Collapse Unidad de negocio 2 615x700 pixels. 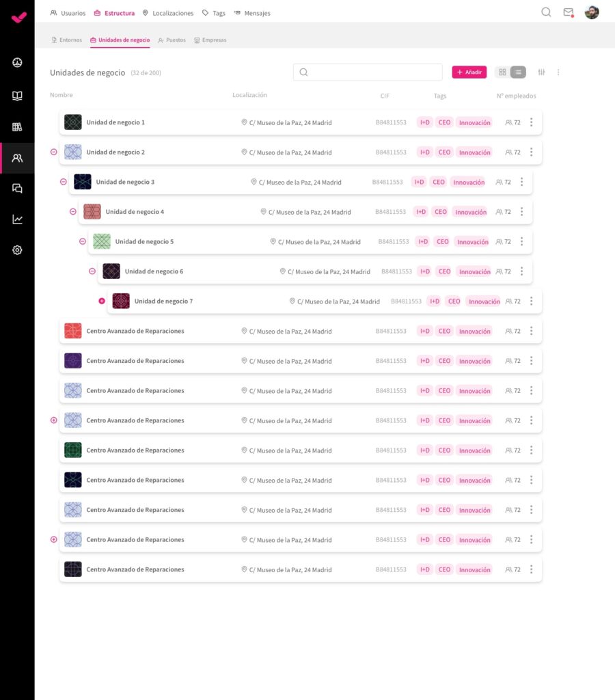click(x=54, y=152)
